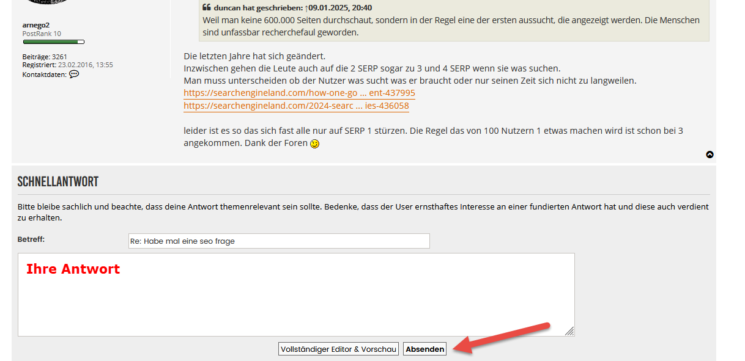Click the Absenden button
745x361 pixels.
(x=425, y=349)
